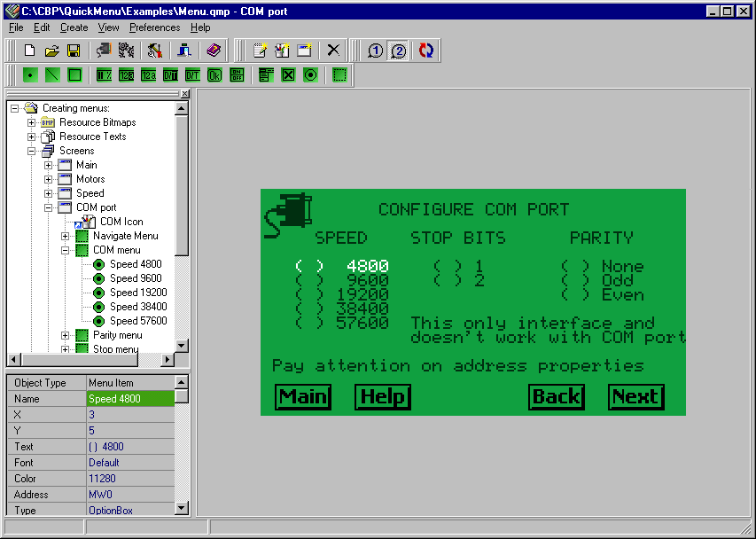Screen dimensions: 756x539
Task: Collapse the COM menu tree node
Action: pyautogui.click(x=66, y=250)
